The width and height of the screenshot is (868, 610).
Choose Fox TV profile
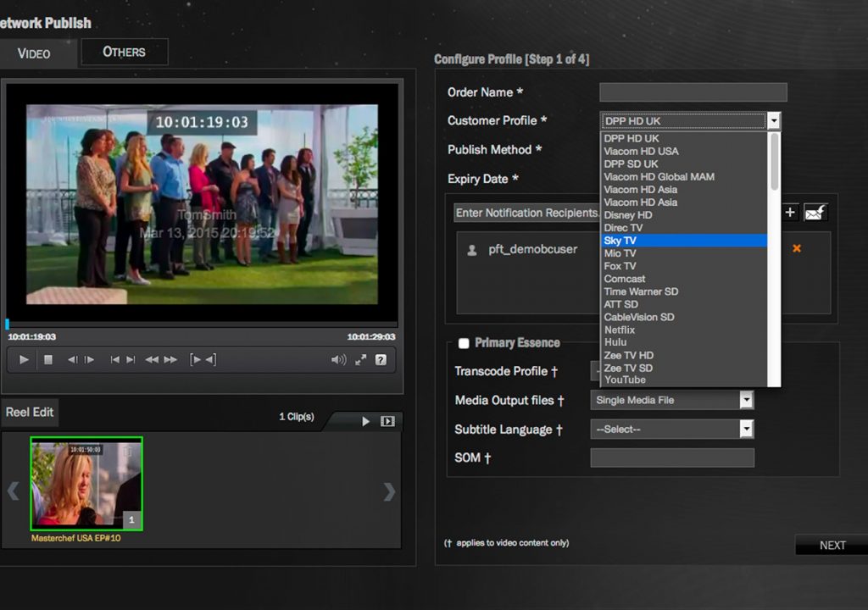(684, 266)
